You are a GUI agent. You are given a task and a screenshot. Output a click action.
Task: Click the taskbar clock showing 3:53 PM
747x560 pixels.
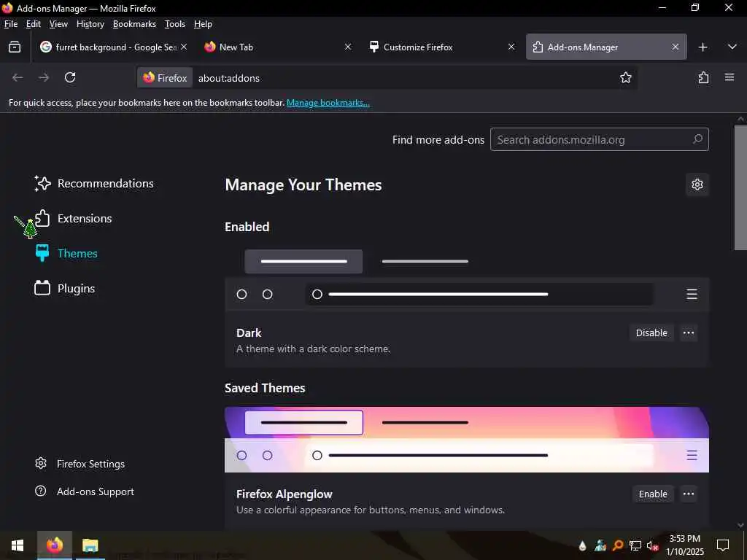(x=684, y=545)
